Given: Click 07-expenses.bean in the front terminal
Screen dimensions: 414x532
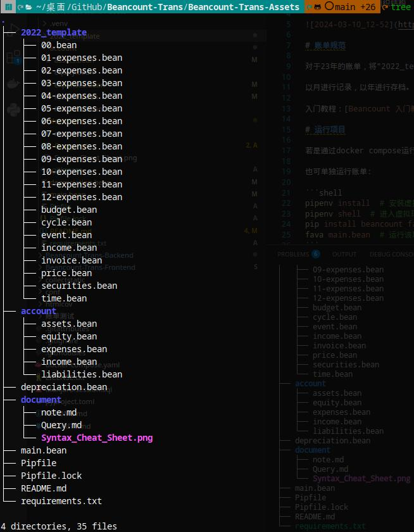Looking at the screenshot, I should (82, 134).
